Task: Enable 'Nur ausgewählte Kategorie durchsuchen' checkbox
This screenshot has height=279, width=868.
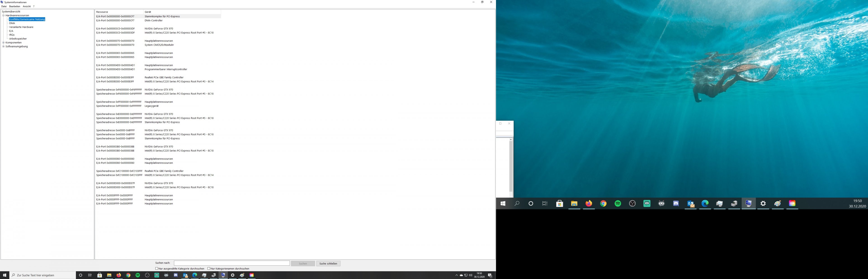Action: point(157,269)
